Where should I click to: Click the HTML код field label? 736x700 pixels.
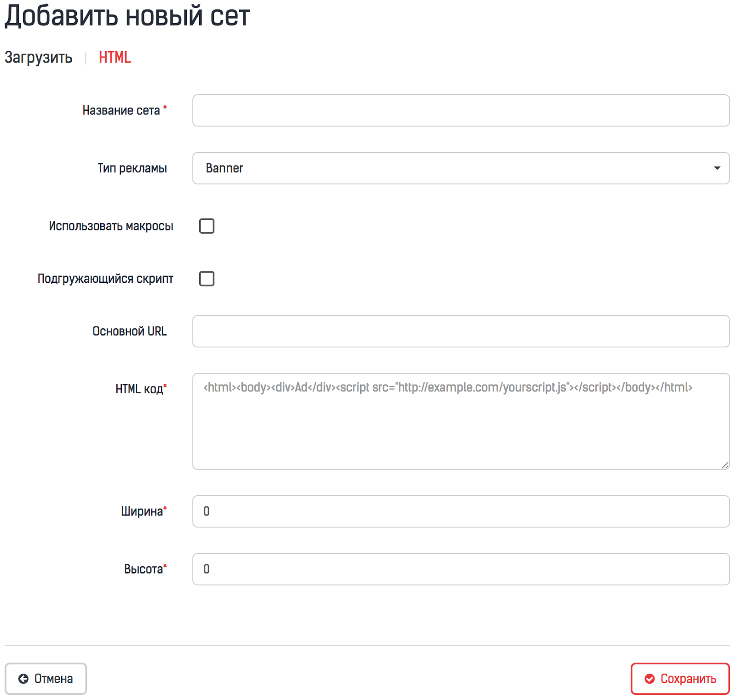pyautogui.click(x=139, y=389)
